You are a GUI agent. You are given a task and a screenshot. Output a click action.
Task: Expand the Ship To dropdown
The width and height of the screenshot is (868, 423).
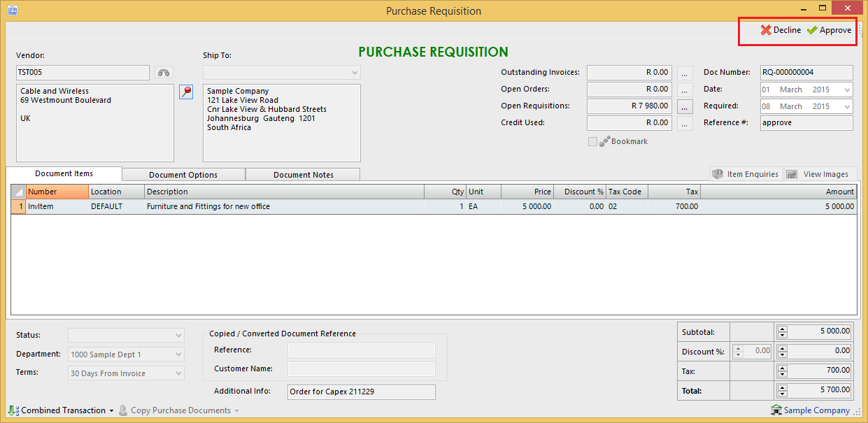click(355, 73)
